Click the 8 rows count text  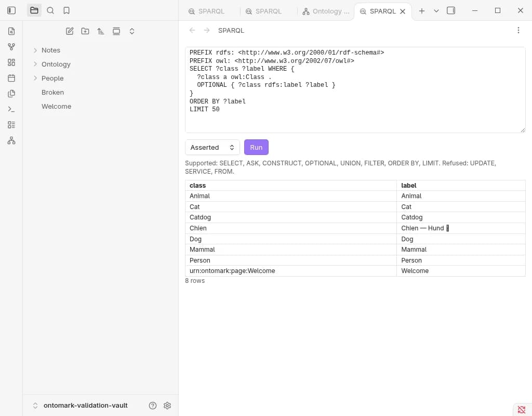195,281
